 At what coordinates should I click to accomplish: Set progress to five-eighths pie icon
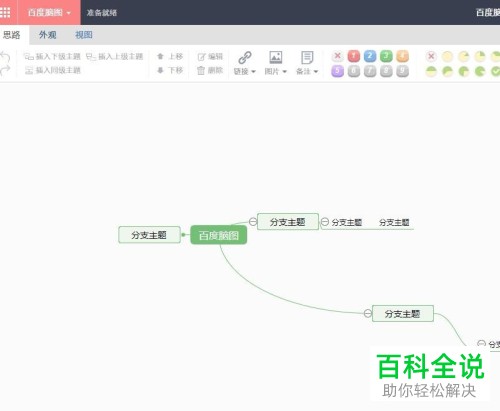click(447, 71)
